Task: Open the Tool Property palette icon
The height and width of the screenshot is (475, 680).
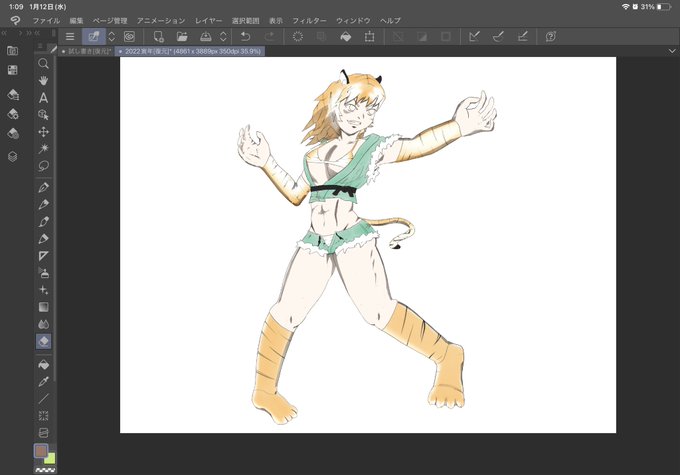Action: coord(13,114)
